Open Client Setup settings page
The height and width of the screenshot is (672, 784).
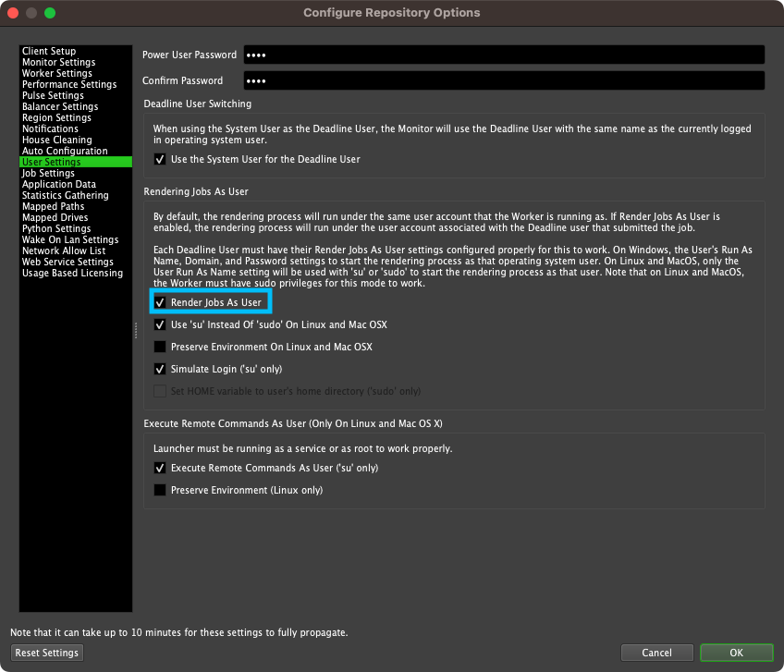76,51
